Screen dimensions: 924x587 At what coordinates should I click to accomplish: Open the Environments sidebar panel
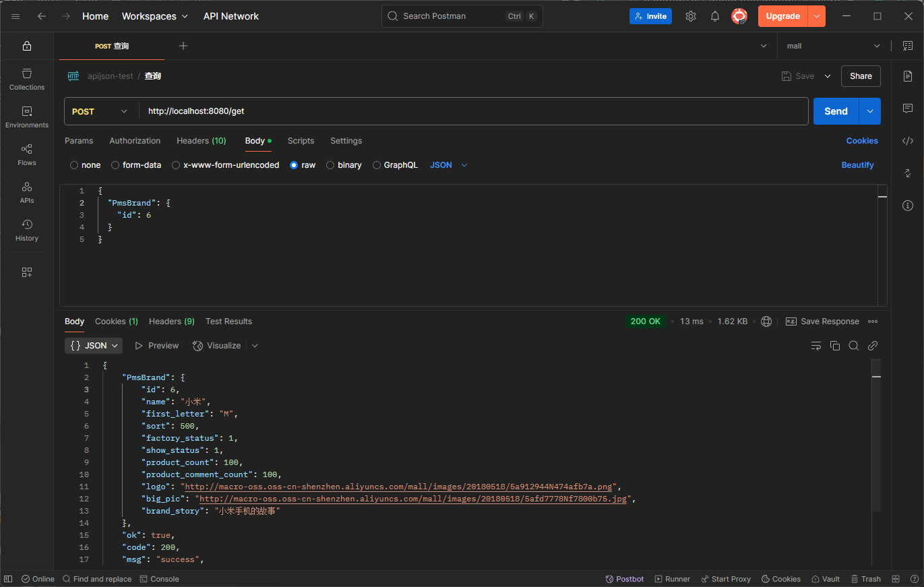click(27, 117)
